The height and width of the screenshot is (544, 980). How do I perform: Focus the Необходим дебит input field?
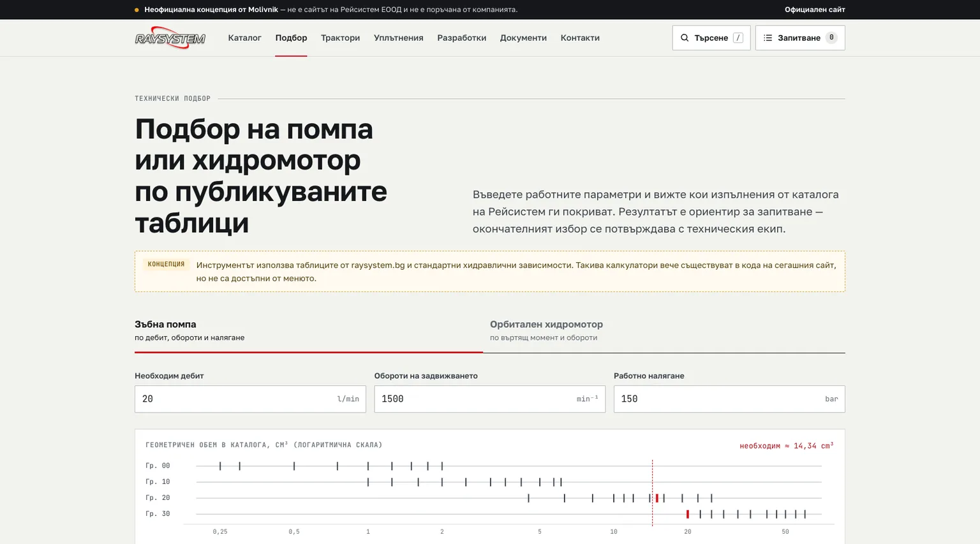coord(250,399)
